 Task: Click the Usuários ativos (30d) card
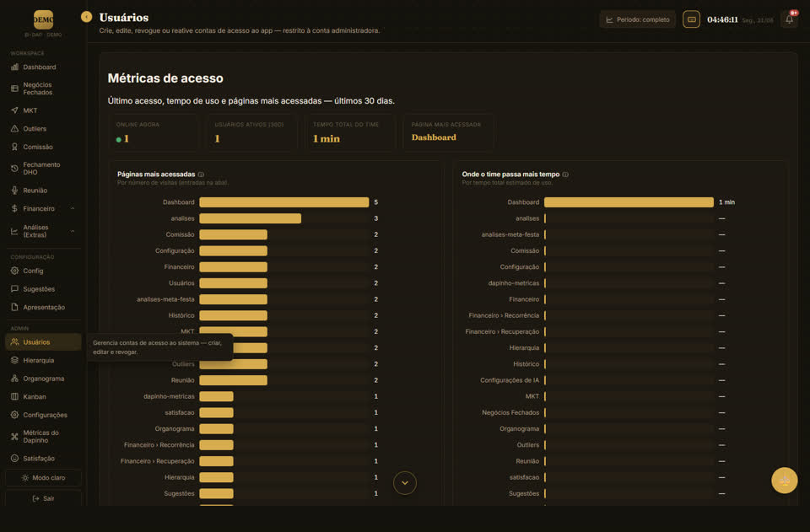pyautogui.click(x=251, y=132)
